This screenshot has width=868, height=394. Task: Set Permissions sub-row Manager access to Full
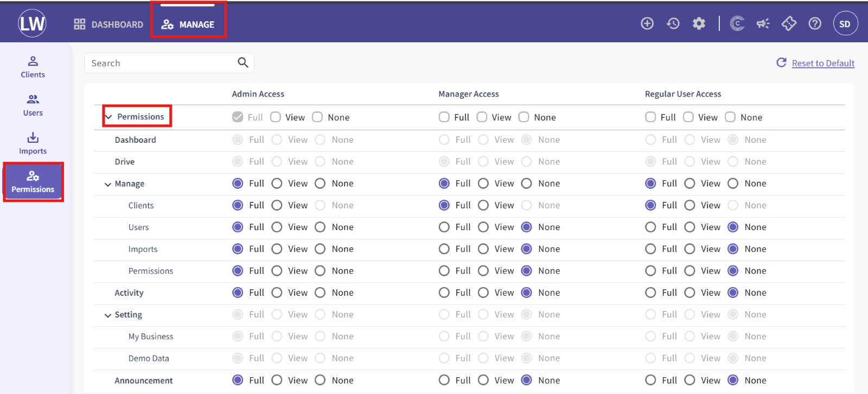[444, 270]
